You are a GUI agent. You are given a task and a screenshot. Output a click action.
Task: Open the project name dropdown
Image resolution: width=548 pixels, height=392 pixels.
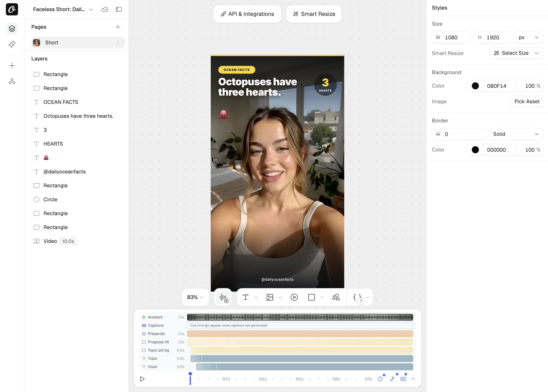pos(91,9)
